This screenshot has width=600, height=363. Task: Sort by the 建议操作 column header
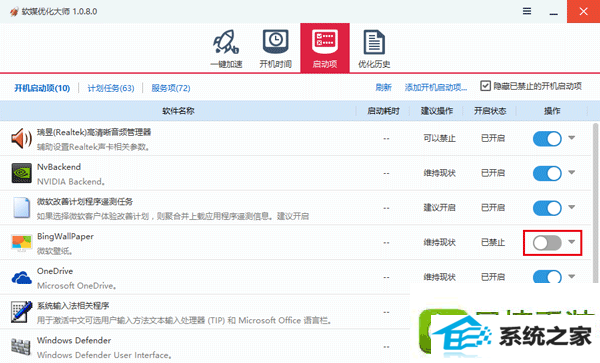click(x=437, y=111)
